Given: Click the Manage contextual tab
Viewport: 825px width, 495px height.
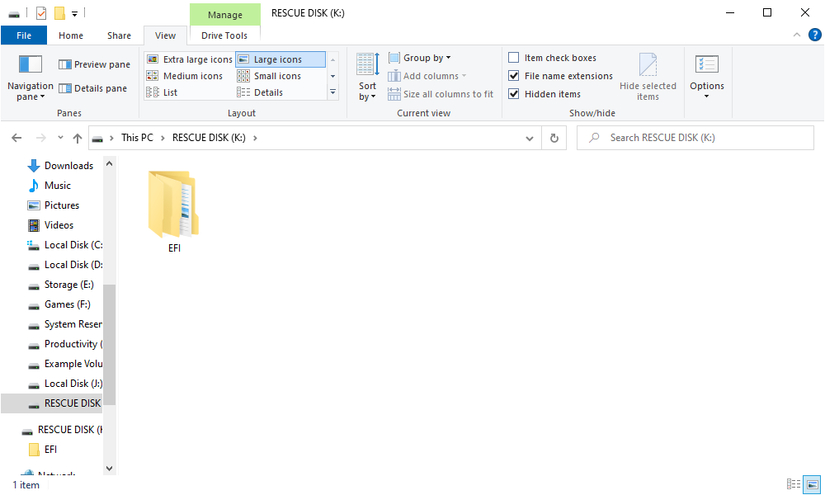Looking at the screenshot, I should coord(225,15).
